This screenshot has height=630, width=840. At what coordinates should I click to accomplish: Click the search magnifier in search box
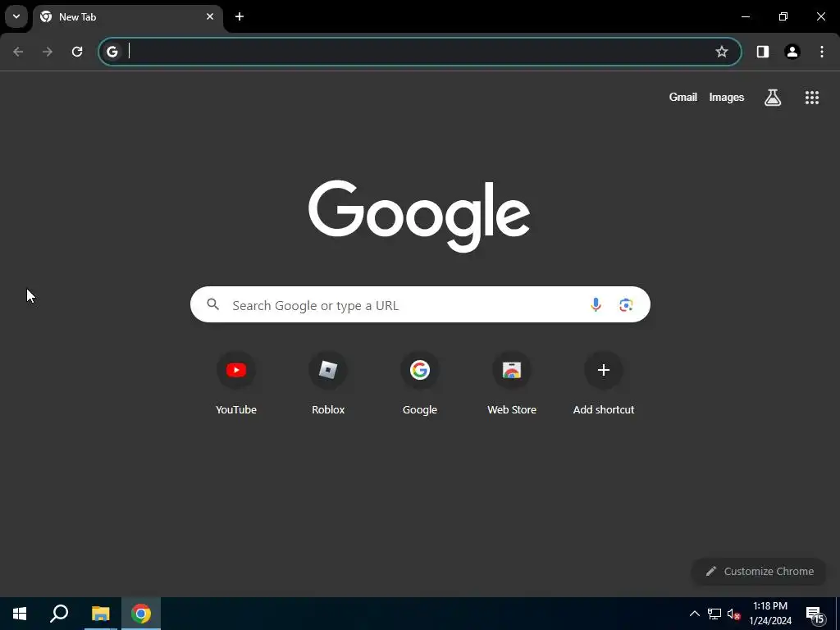coord(212,304)
